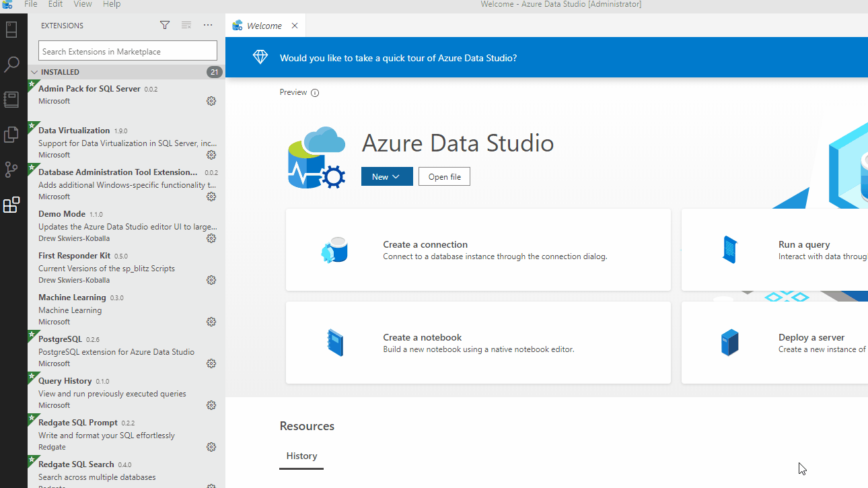This screenshot has height=488, width=868.
Task: Click the gear icon for Demo Mode extension
Action: [x=211, y=238]
